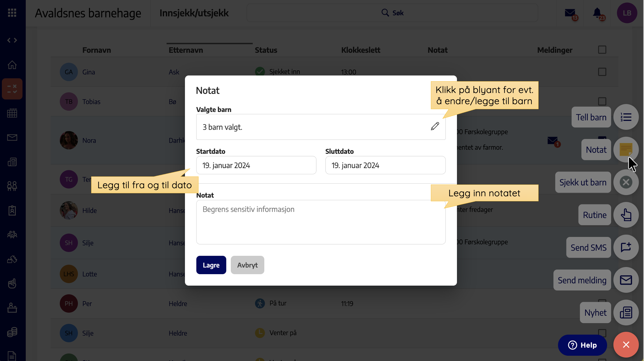Click the Sjekk ut barn X icon

(x=626, y=182)
